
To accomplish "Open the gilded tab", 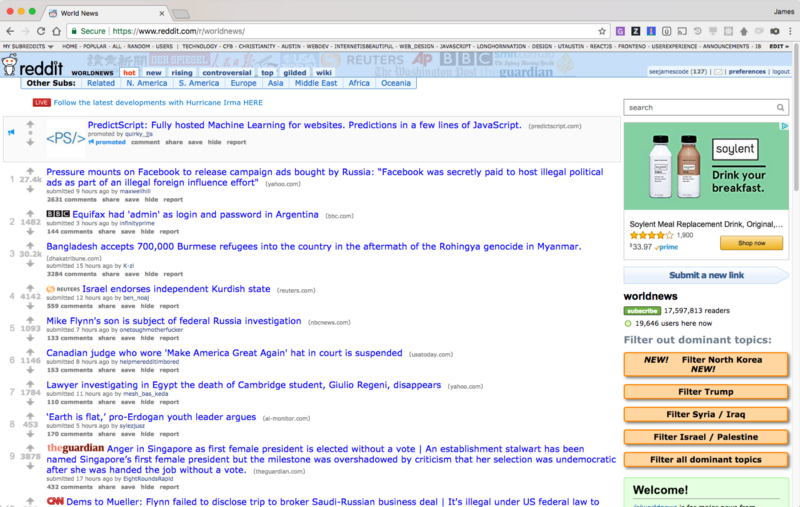I will pos(294,72).
